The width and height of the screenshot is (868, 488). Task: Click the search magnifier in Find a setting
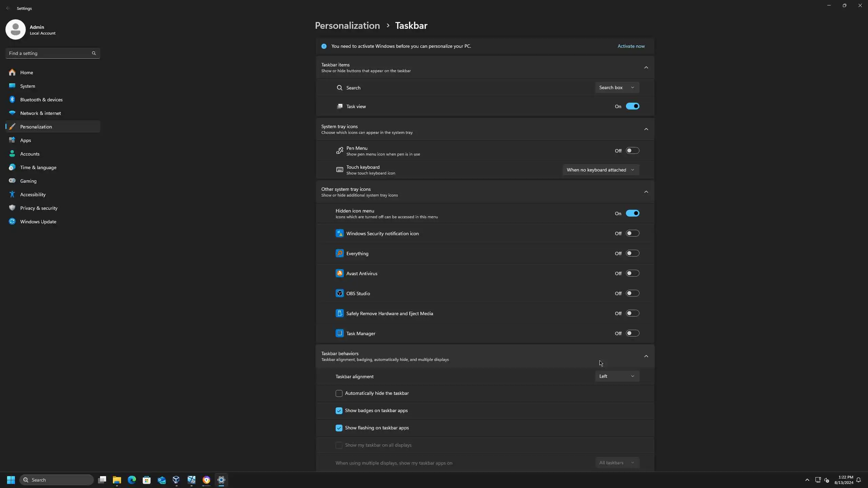[94, 53]
